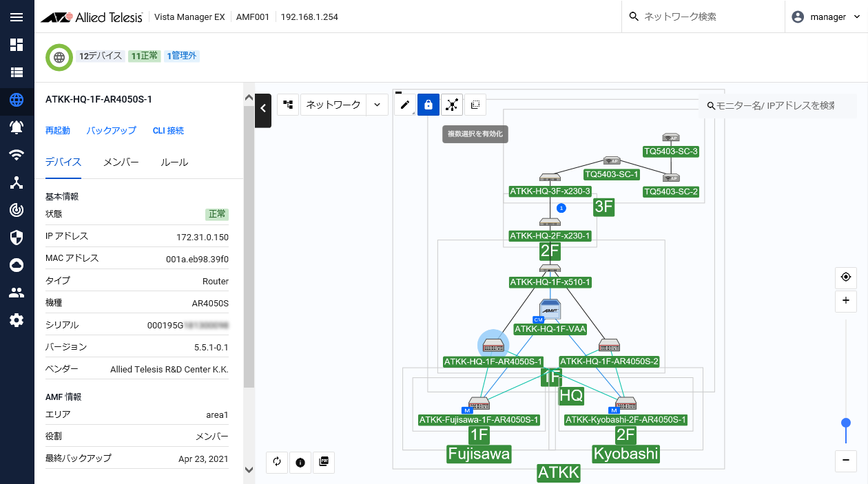Click the blue link badge numbered 1
Image resolution: width=868 pixels, height=484 pixels.
tap(561, 208)
